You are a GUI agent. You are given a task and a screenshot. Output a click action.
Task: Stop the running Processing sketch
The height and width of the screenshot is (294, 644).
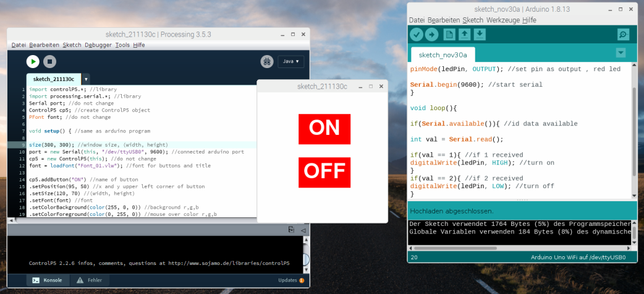(x=50, y=61)
